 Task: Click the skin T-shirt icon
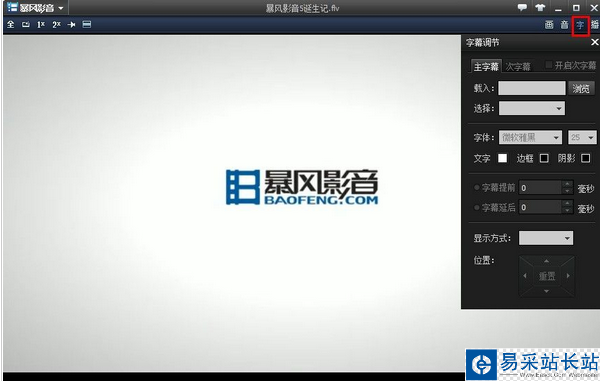coord(540,7)
